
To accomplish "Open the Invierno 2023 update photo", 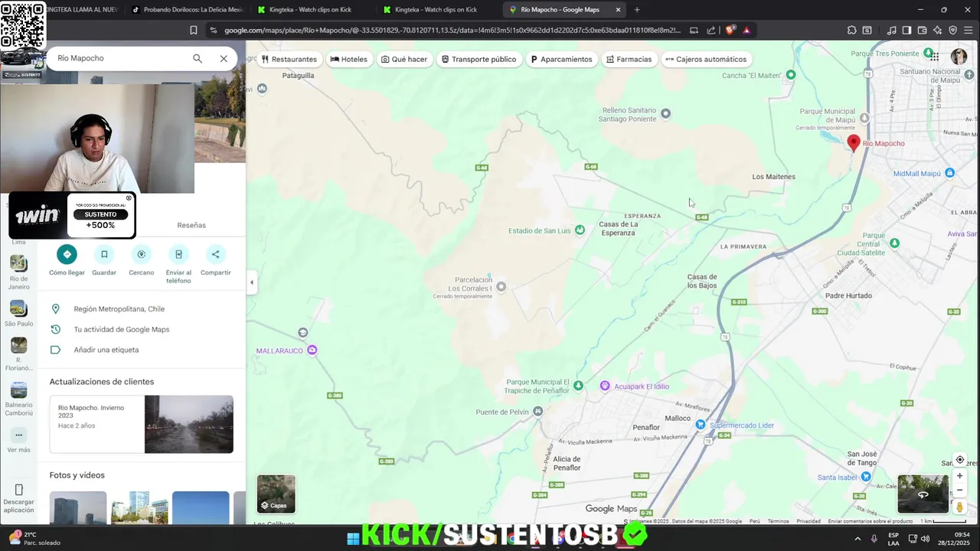I will coord(189,425).
